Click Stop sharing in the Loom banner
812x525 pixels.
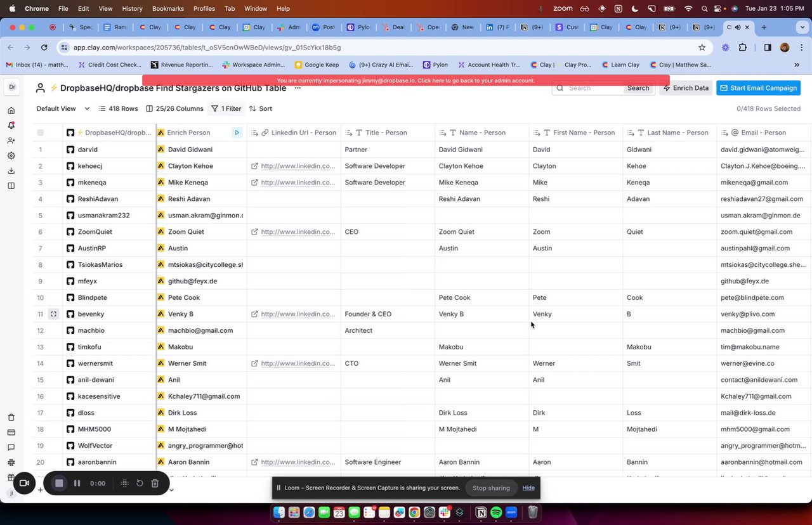(491, 488)
